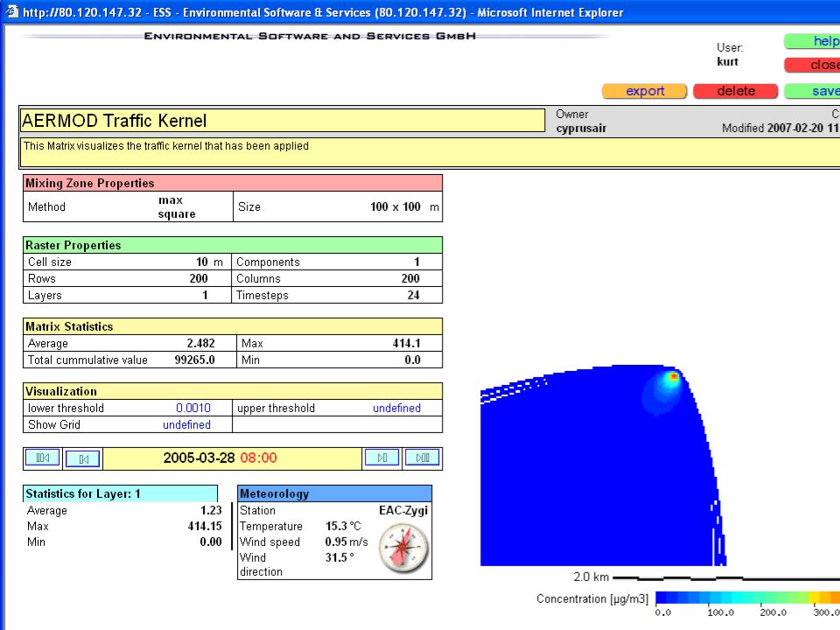This screenshot has width=840, height=630.
Task: Click the user name kurt
Action: coord(727,61)
